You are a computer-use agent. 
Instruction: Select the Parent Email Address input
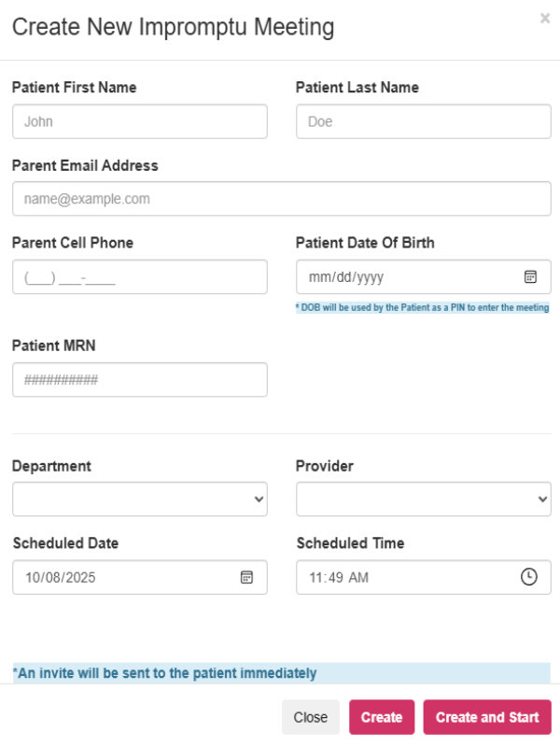pos(281,199)
